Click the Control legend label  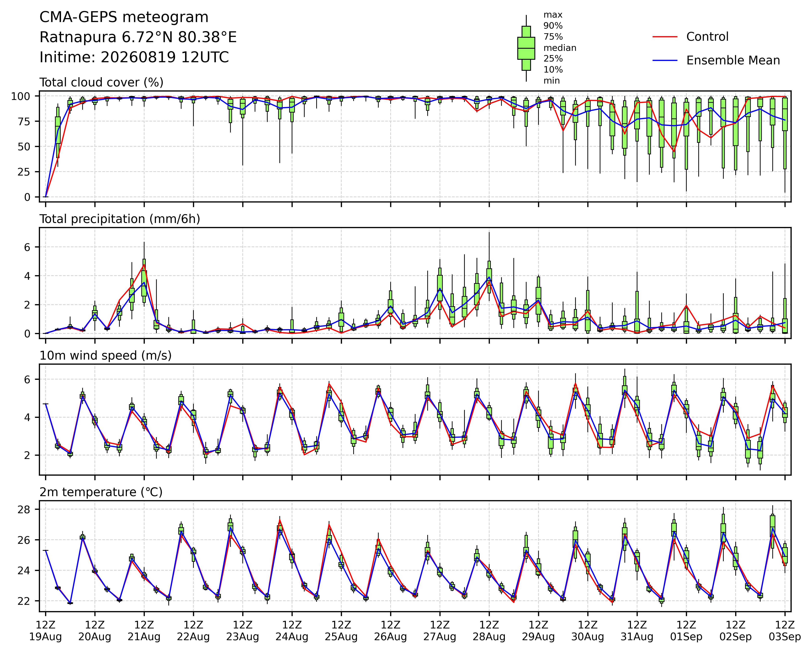pos(707,37)
